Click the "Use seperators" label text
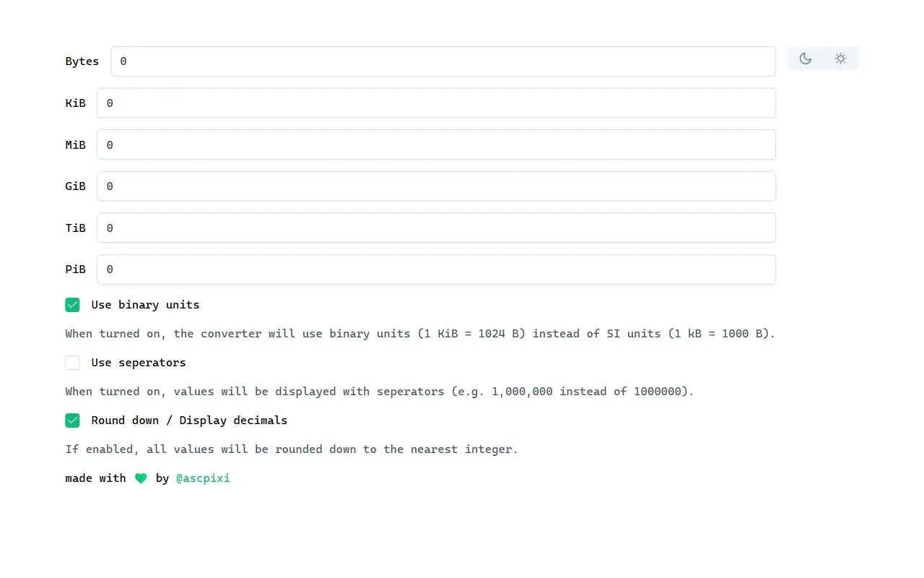Screen dimensions: 924x578 [x=139, y=363]
